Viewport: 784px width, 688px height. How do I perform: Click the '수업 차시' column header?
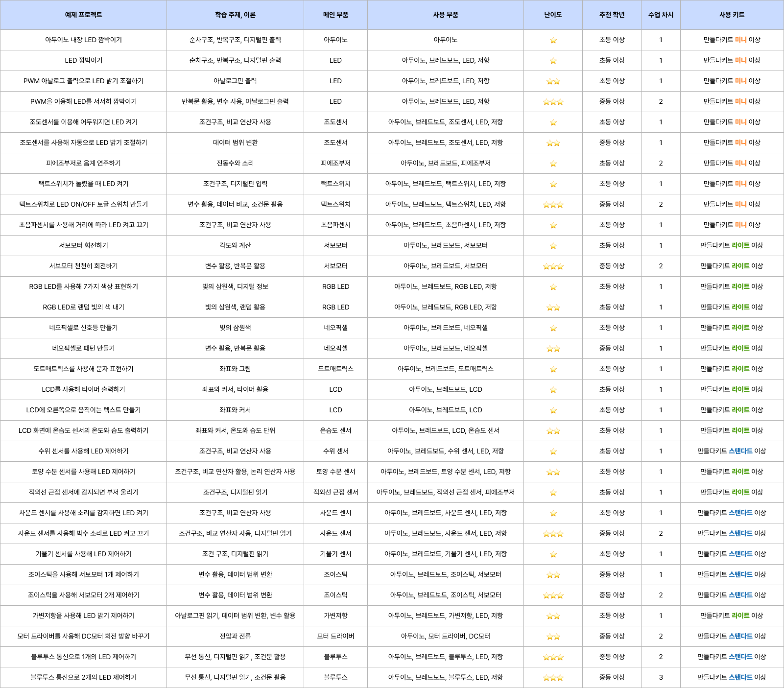tap(661, 15)
